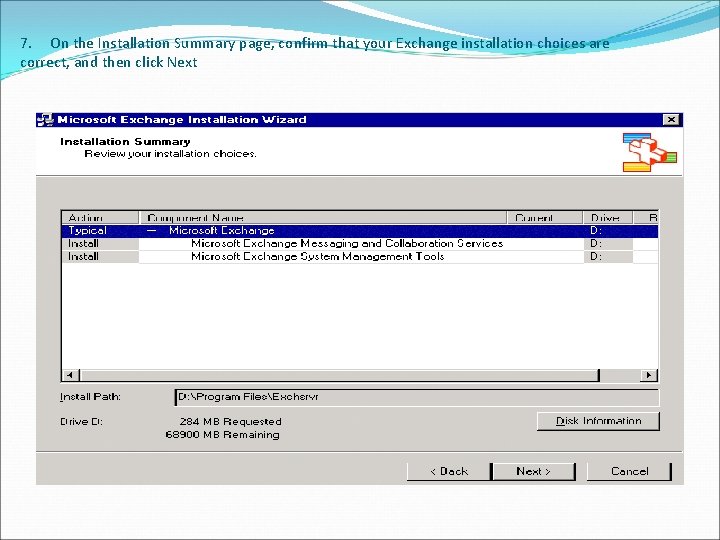Click the Current column header
Image resolution: width=720 pixels, height=540 pixels.
tap(545, 218)
